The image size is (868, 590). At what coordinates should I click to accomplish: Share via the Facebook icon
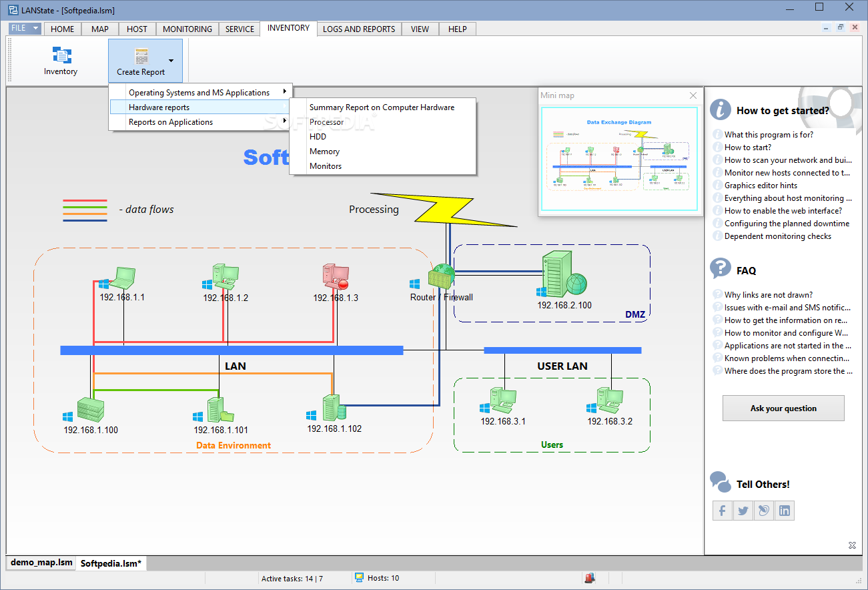point(723,511)
